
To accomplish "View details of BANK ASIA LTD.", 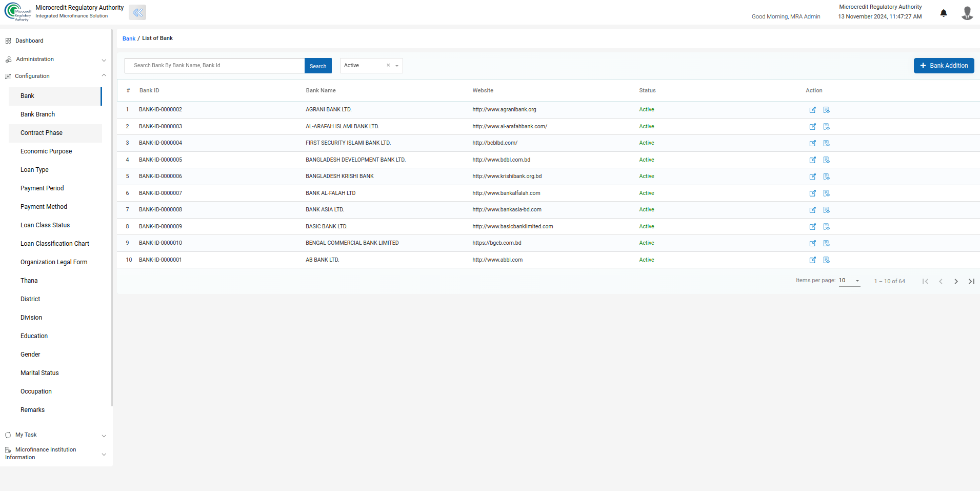I will click(x=827, y=210).
